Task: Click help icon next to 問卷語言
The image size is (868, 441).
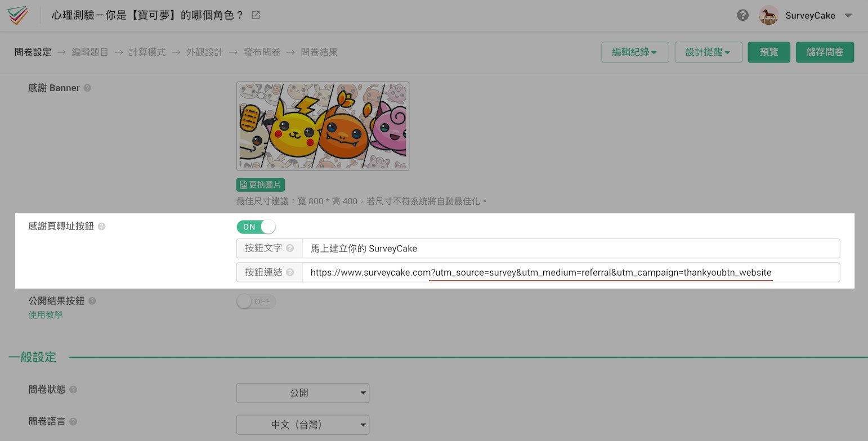Action: tap(73, 421)
